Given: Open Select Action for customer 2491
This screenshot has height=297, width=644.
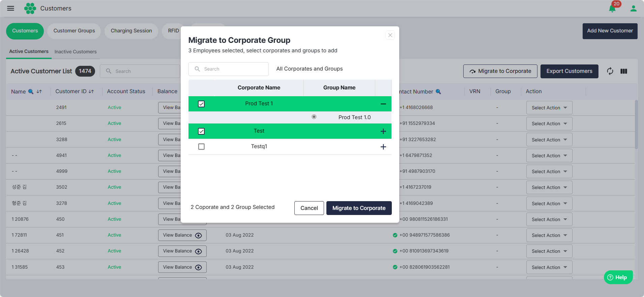Looking at the screenshot, I should coord(549,108).
